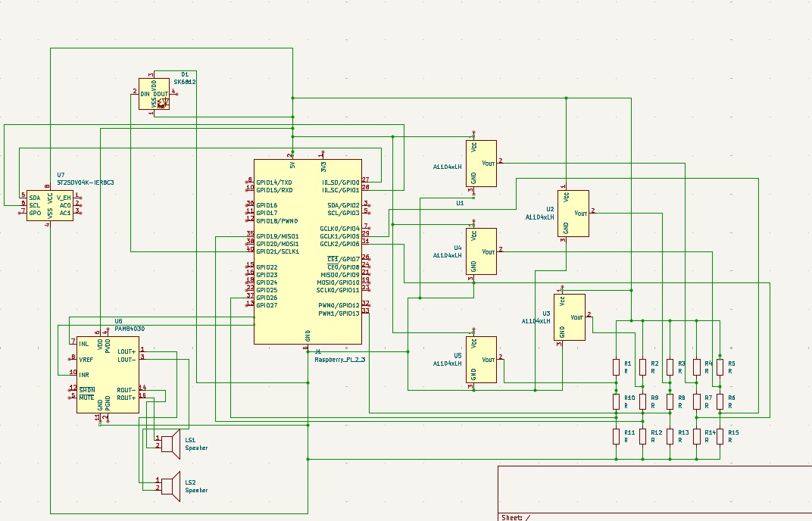Click the GPIO14/TXD pin label
The image size is (812, 521).
tap(274, 183)
